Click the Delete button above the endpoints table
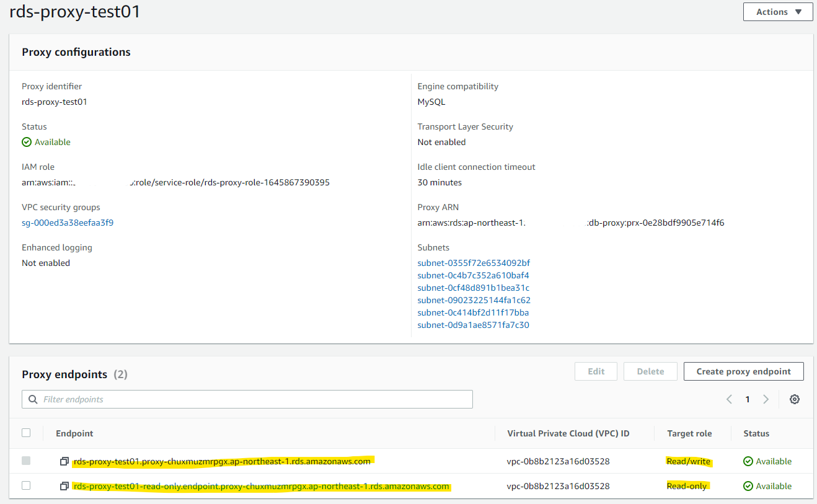 click(x=650, y=371)
